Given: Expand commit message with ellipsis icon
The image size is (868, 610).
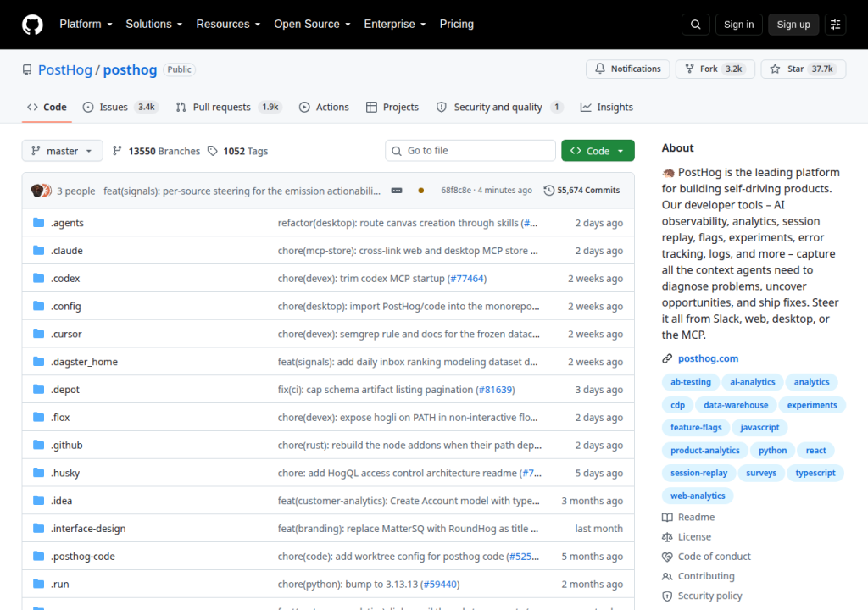Looking at the screenshot, I should pos(397,191).
